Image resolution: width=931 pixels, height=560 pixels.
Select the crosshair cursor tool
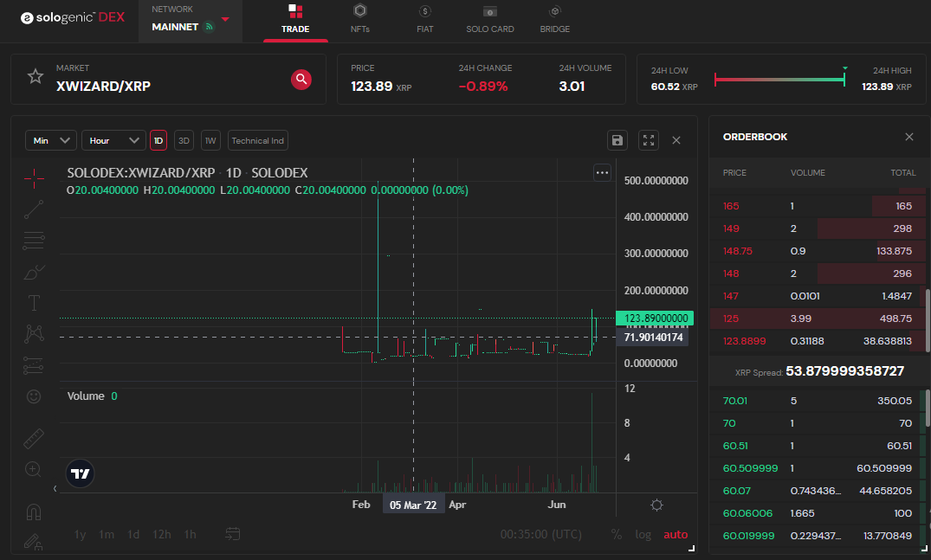pos(34,178)
